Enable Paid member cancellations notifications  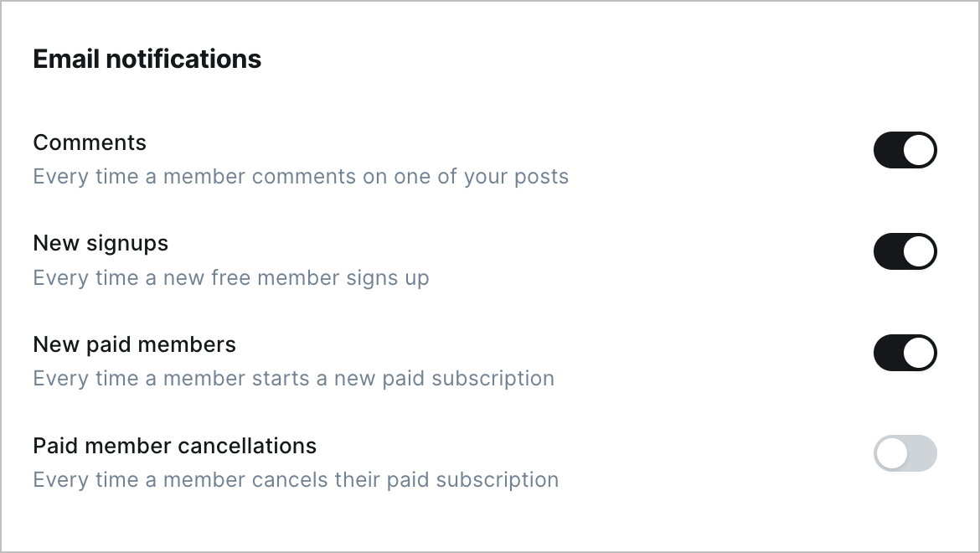coord(905,453)
